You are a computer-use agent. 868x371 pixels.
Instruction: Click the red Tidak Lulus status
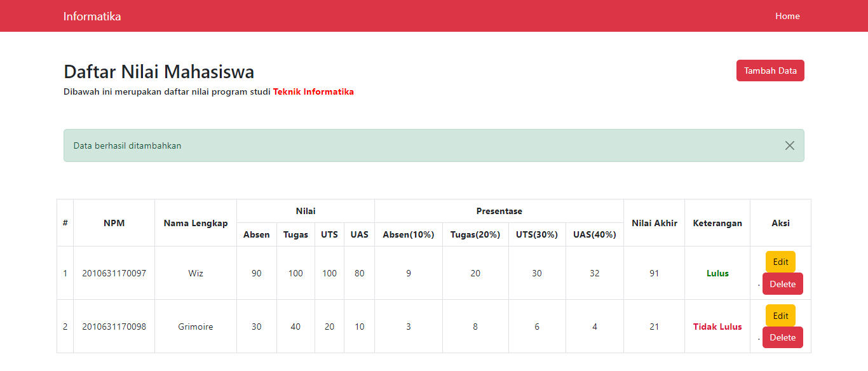(717, 327)
